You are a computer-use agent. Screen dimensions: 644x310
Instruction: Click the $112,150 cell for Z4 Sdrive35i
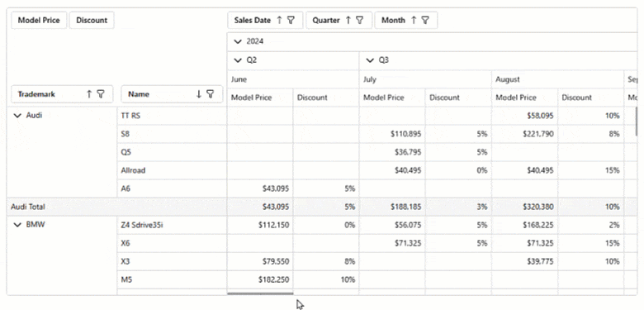pyautogui.click(x=260, y=225)
